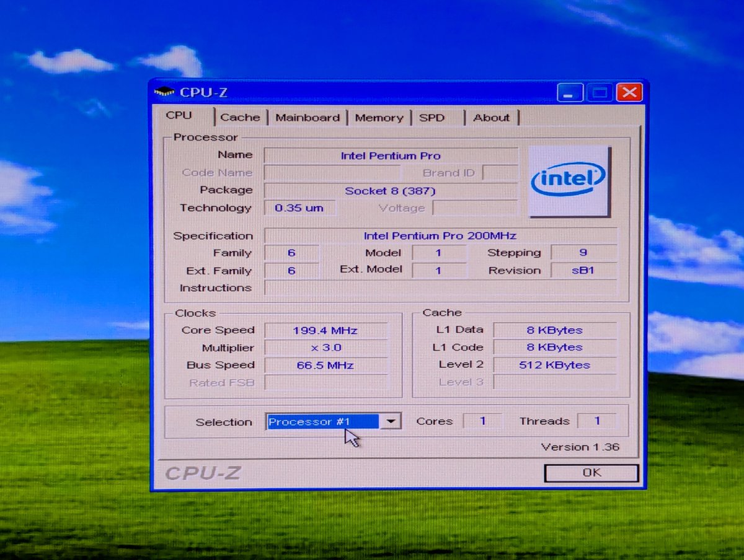Image resolution: width=744 pixels, height=560 pixels.
Task: Click the Level 2 value 512 KBytes
Action: 555,365
